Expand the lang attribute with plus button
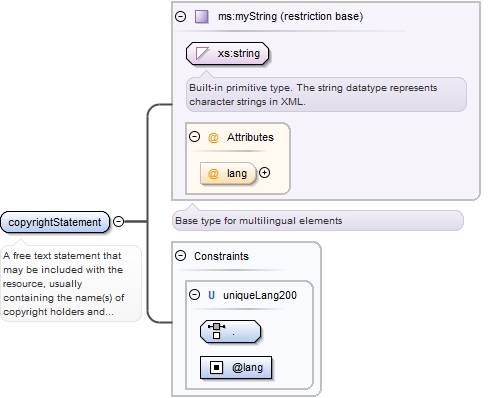 pos(264,173)
